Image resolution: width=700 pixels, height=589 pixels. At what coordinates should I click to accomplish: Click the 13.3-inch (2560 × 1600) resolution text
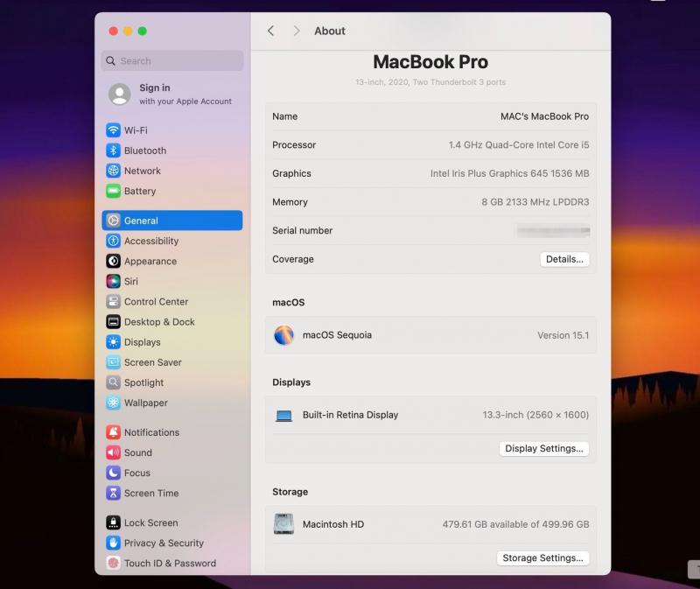535,415
